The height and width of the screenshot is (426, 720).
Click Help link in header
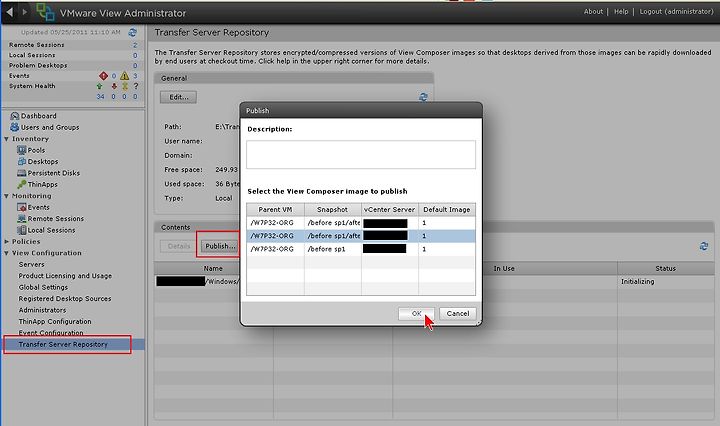tap(621, 11)
